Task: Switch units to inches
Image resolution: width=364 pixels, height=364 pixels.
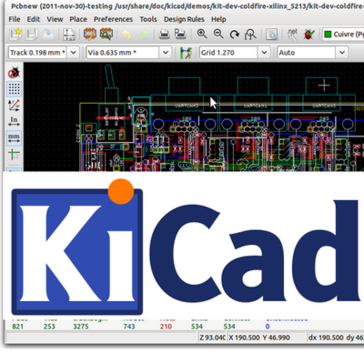Action: [x=14, y=121]
